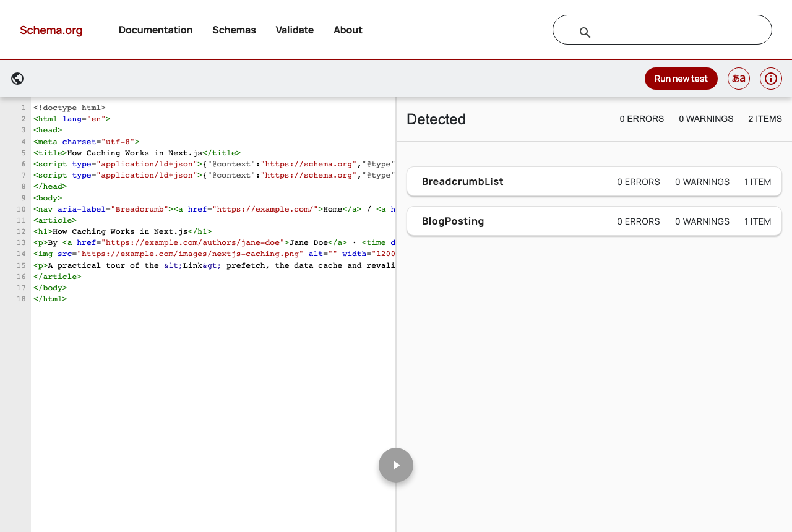792x532 pixels.
Task: Click the globe icon in the toolbar
Action: (17, 79)
